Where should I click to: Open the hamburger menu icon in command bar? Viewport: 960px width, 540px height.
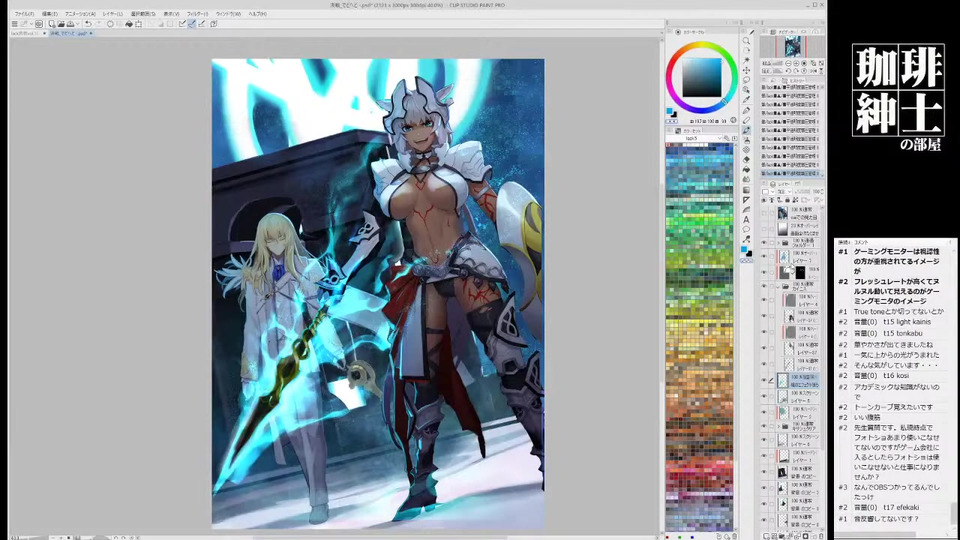click(x=15, y=24)
